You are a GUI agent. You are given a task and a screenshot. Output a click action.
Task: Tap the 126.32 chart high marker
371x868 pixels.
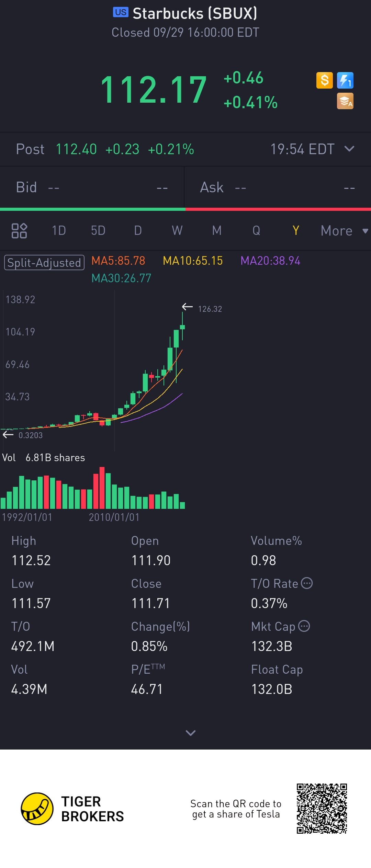pos(202,308)
